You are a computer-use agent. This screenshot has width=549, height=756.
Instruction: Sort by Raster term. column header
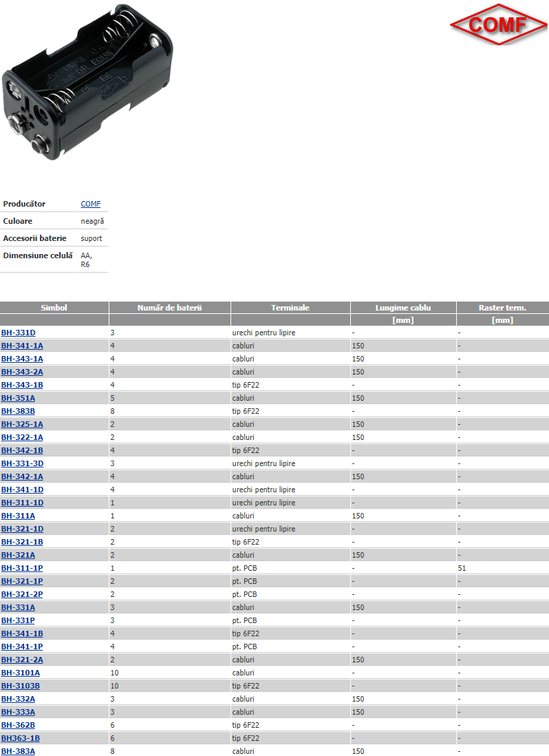pyautogui.click(x=502, y=308)
